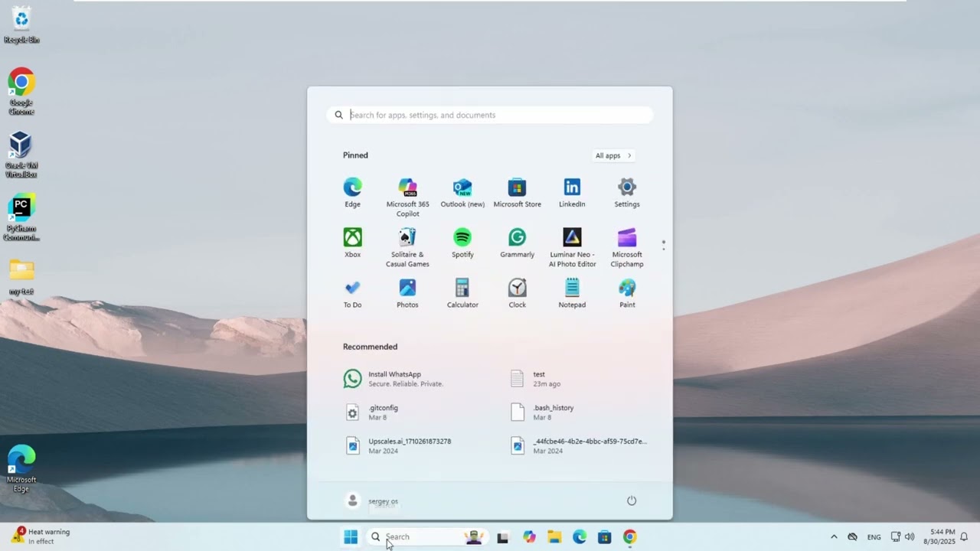The image size is (980, 551).
Task: Open Recycle Bin on desktop
Action: coord(21,25)
